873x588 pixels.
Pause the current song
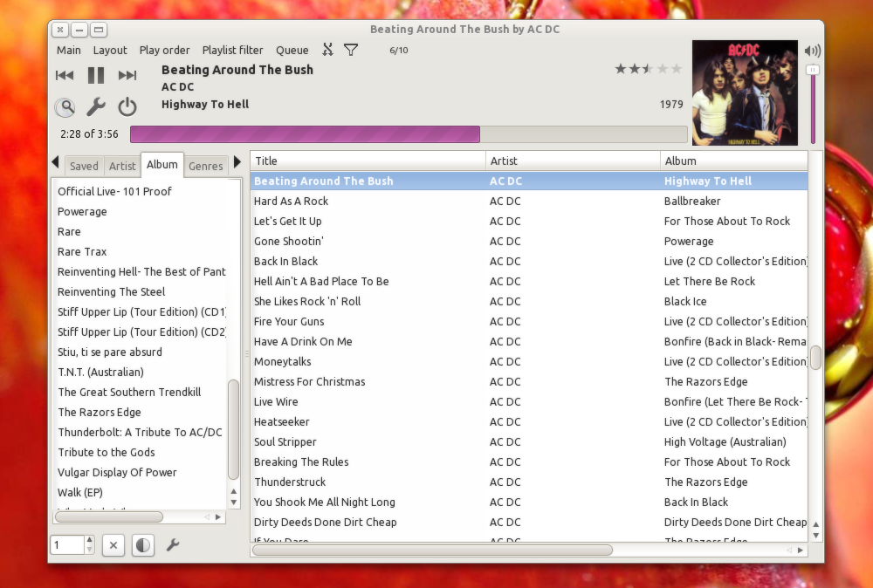pos(96,75)
